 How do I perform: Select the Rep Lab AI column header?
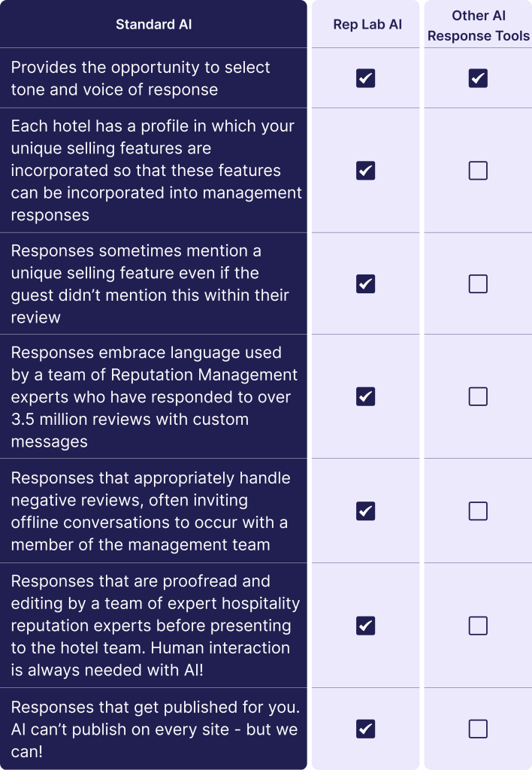click(367, 25)
